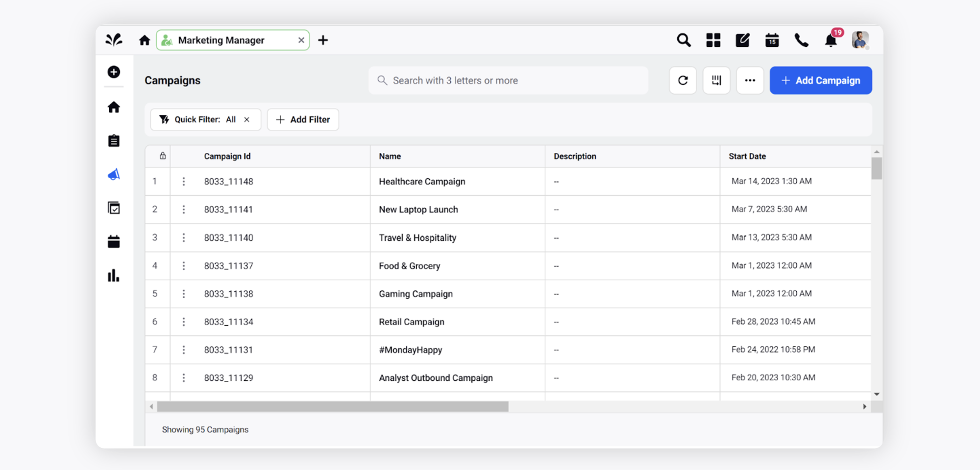The width and height of the screenshot is (980, 470).
Task: Open row menu for #MondayHappy
Action: [184, 350]
